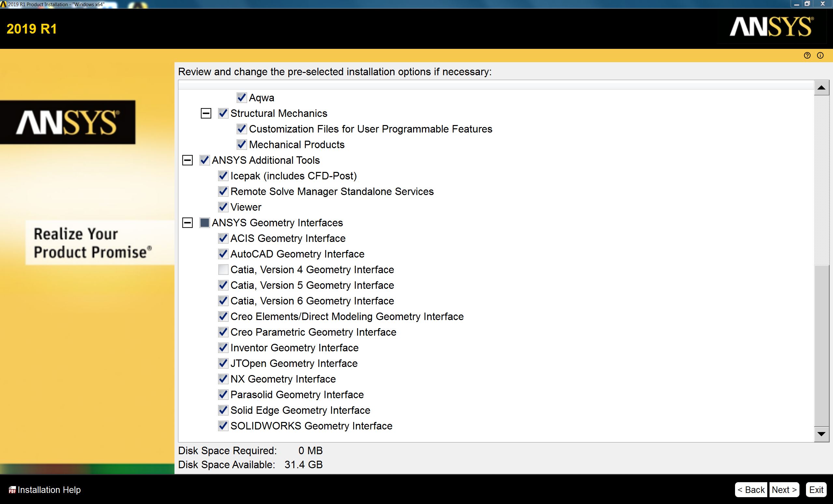
Task: Collapse the ANSYS Geometry Interfaces node
Action: click(187, 222)
